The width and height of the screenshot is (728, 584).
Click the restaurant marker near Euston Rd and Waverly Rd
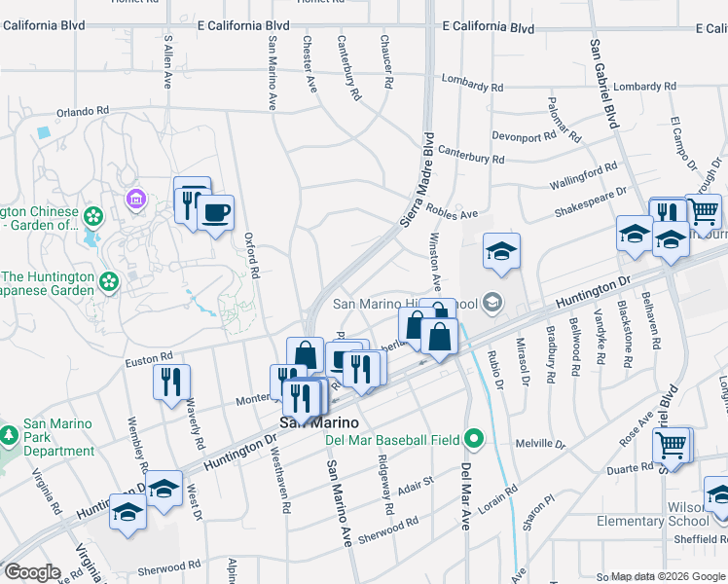click(171, 383)
